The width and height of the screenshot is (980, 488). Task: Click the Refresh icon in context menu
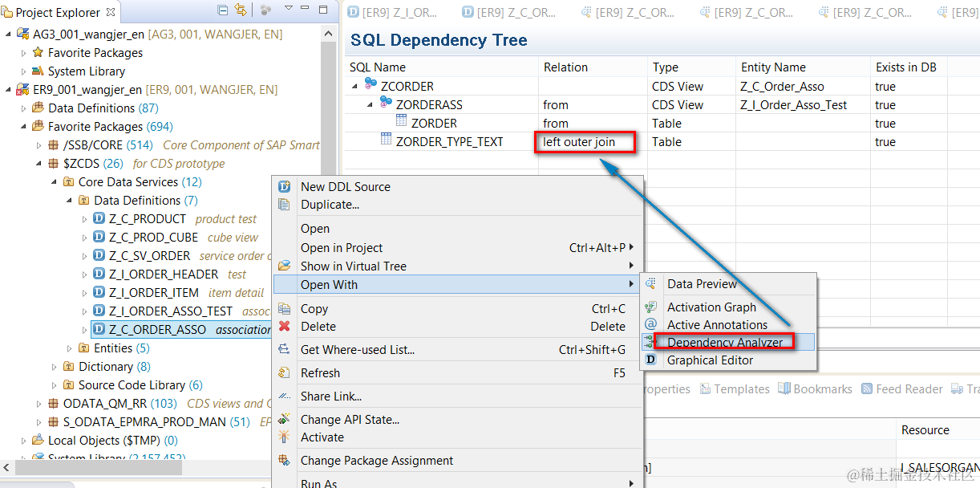tap(284, 372)
